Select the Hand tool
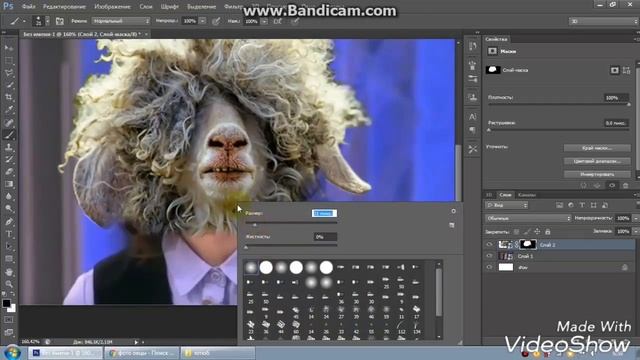This screenshot has width=640, height=360. (9, 272)
